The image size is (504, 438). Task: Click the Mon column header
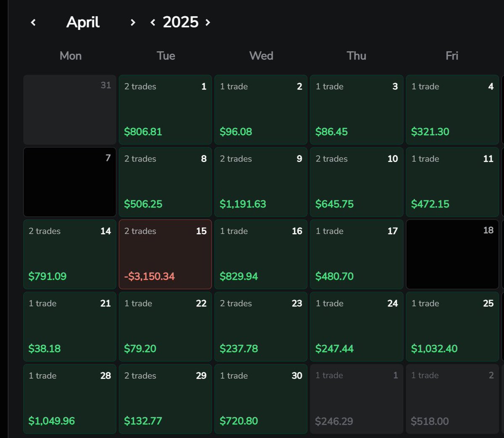[71, 56]
